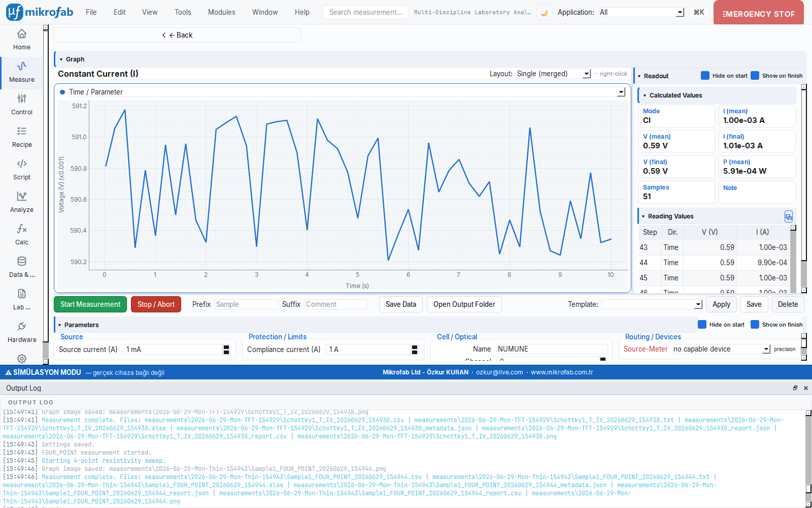Click the Prefix Sample input field

tap(246, 304)
